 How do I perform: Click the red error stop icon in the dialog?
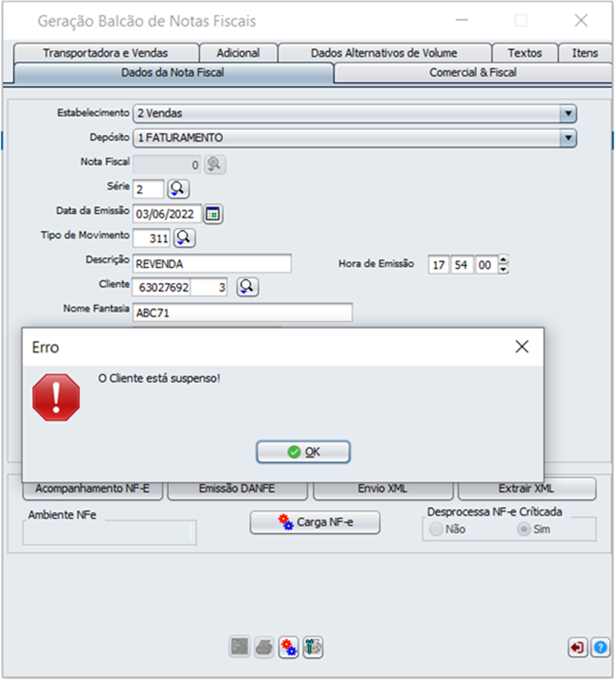click(x=56, y=397)
